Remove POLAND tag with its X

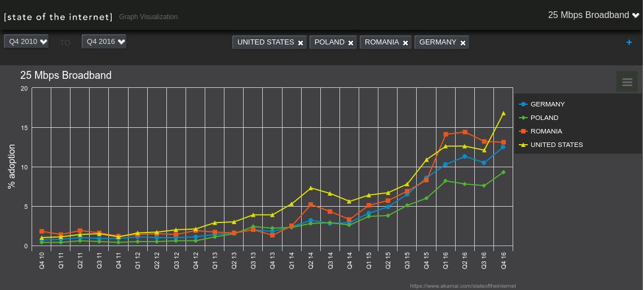pyautogui.click(x=351, y=43)
